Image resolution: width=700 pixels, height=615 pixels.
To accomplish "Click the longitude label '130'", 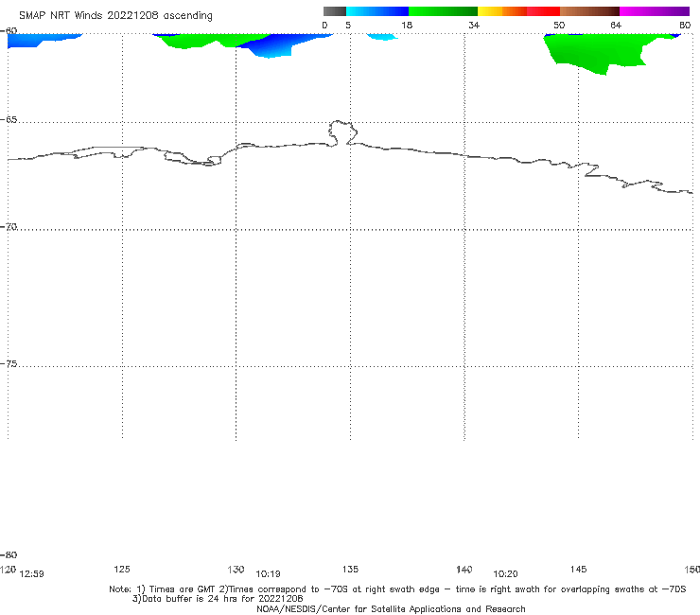I will (x=236, y=569).
